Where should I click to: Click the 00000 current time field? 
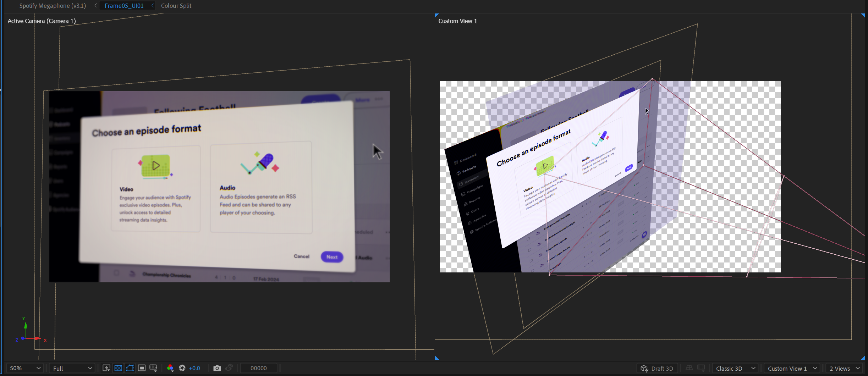(x=259, y=368)
